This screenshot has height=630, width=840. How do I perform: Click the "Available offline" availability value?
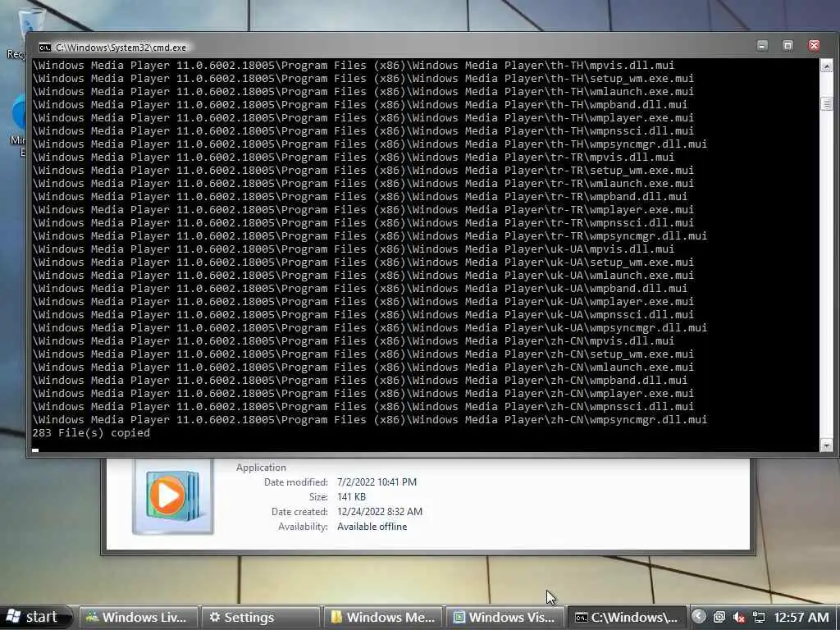tap(372, 527)
